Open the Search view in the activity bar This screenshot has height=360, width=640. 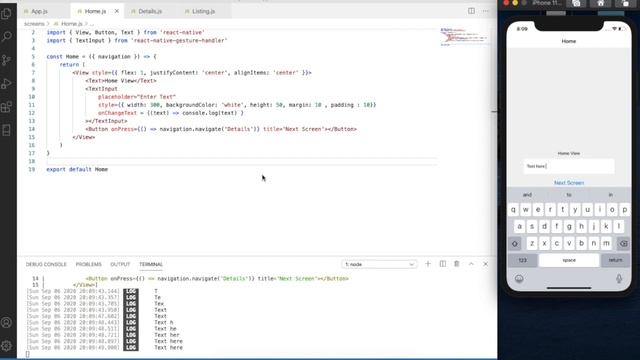pos(7,37)
